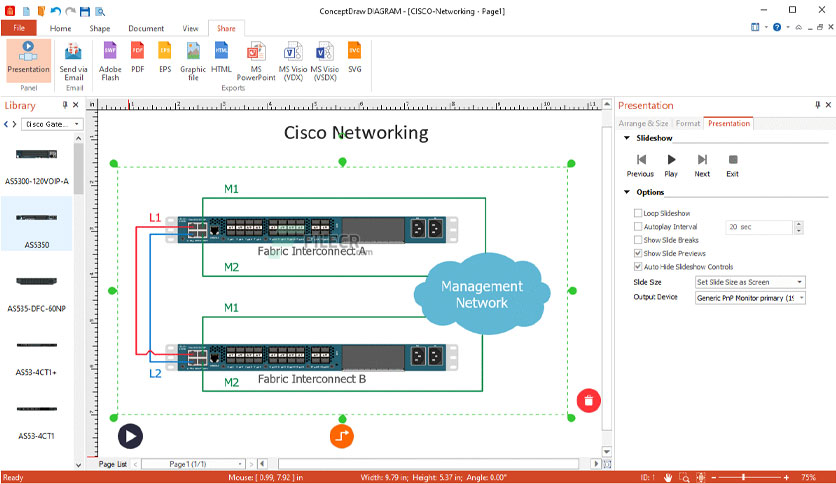Export to MS PowerPoint
This screenshot has width=836, height=484.
point(256,61)
